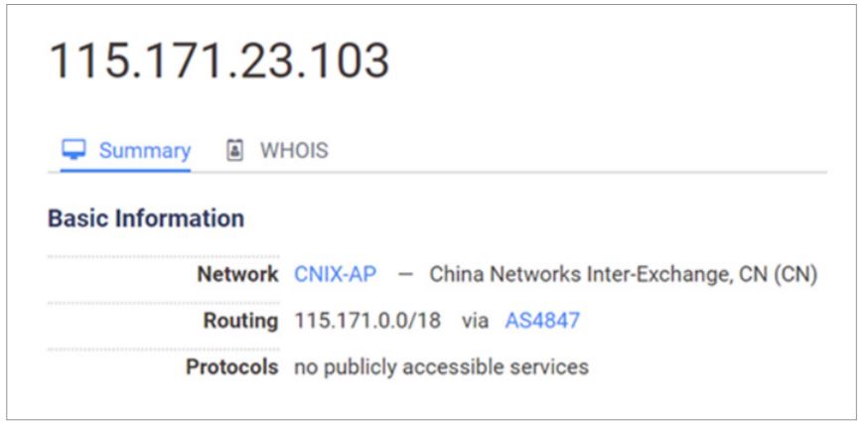868x431 pixels.
Task: Click the blue underline below Summary tab
Action: click(x=125, y=170)
